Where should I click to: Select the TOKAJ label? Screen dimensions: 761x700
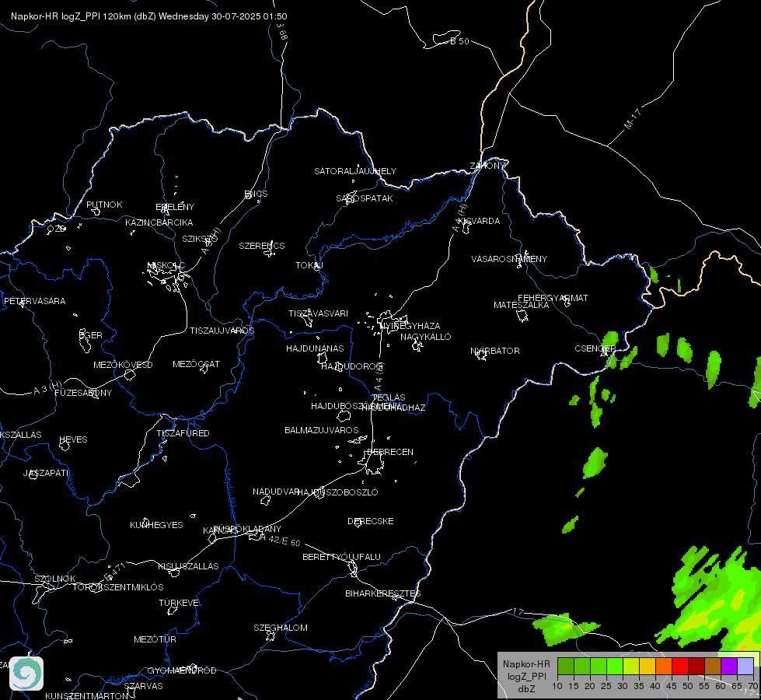click(x=309, y=265)
